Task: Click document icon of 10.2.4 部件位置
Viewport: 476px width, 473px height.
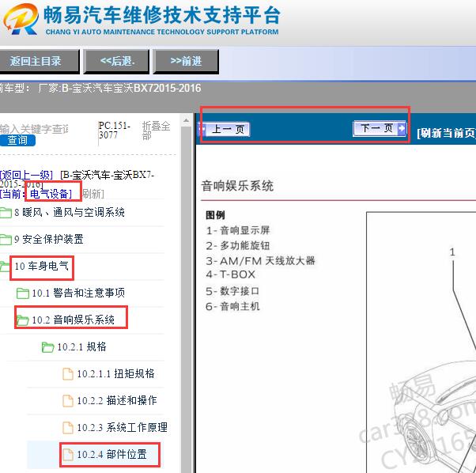Action: (x=68, y=455)
